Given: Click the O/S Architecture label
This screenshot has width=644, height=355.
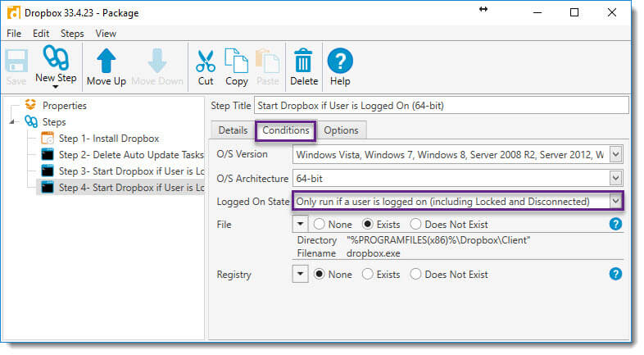Looking at the screenshot, I should tap(252, 179).
